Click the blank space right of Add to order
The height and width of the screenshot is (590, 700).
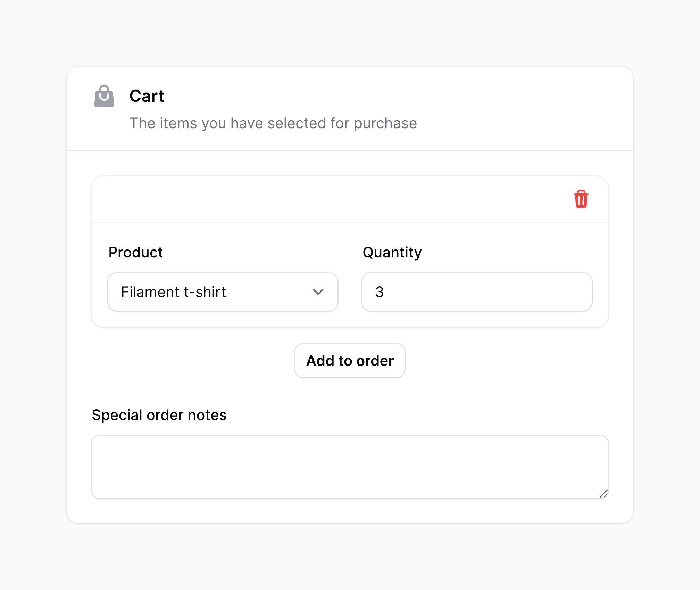[507, 361]
